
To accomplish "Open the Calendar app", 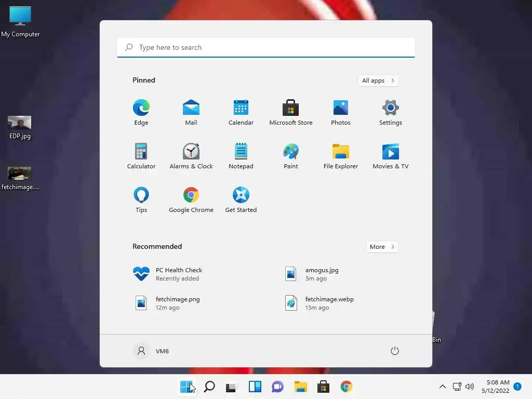I will pos(241,112).
